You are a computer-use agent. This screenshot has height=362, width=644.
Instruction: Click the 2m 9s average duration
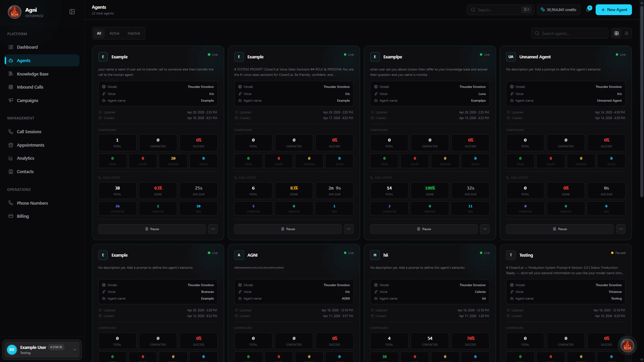click(335, 190)
